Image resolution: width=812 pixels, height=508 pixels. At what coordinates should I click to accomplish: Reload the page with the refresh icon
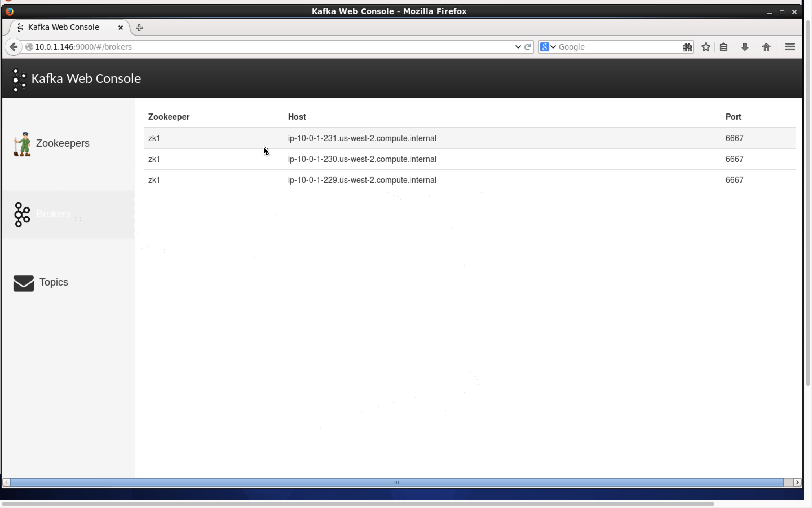[x=527, y=47]
